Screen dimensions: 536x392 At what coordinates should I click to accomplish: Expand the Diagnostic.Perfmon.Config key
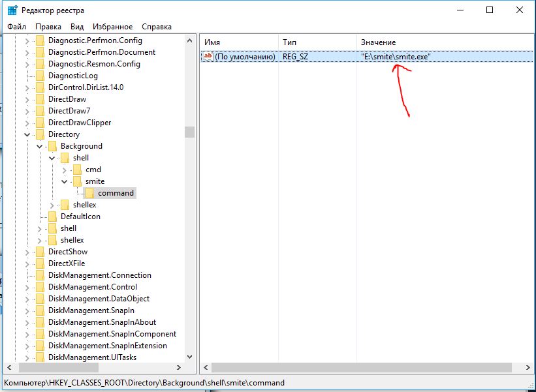tap(27, 41)
